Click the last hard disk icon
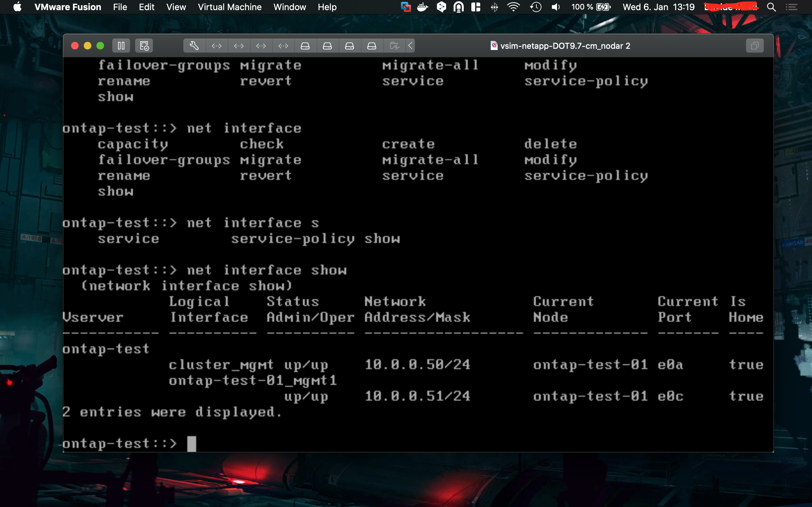The image size is (812, 507). [371, 46]
